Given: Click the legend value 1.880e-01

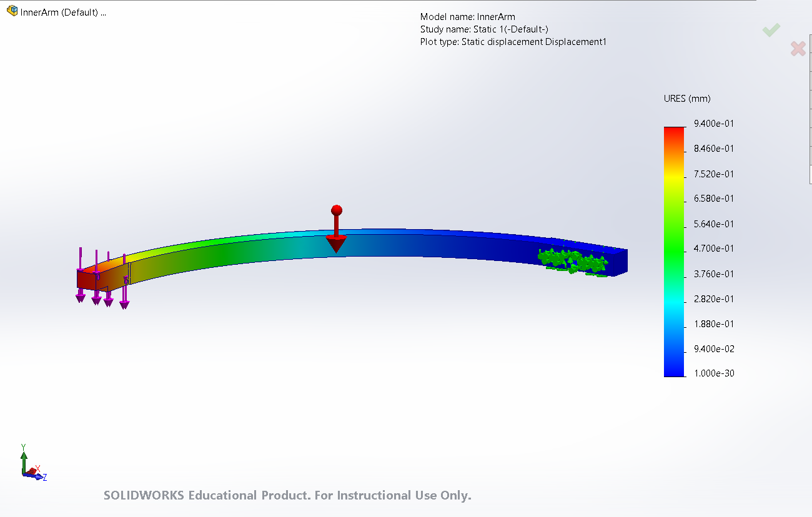Looking at the screenshot, I should (713, 323).
